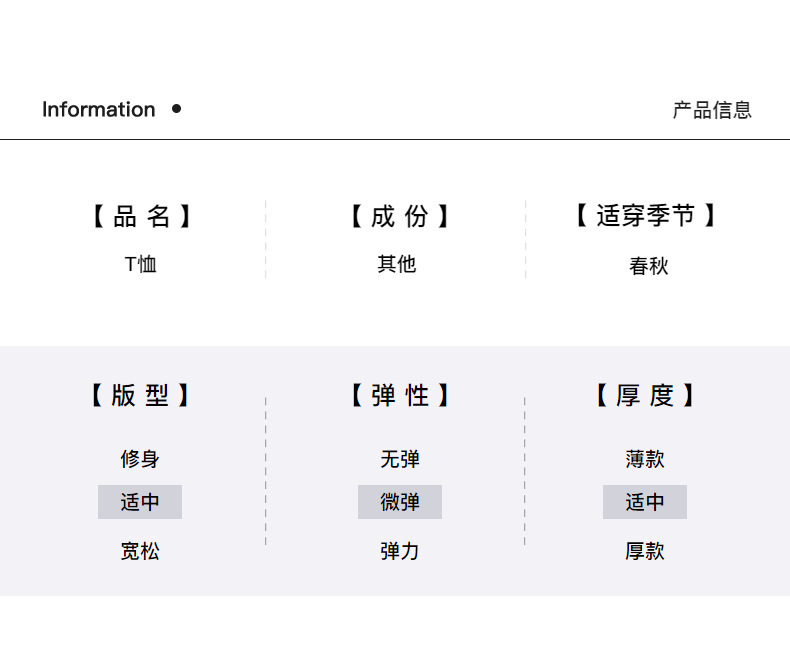Screen dimensions: 790x660
Task: Choose highlighted 适中 under 厚度
Action: [x=645, y=502]
